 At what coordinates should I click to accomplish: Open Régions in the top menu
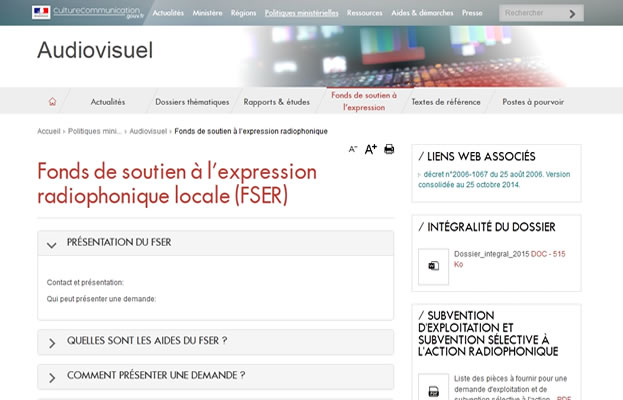tap(244, 13)
